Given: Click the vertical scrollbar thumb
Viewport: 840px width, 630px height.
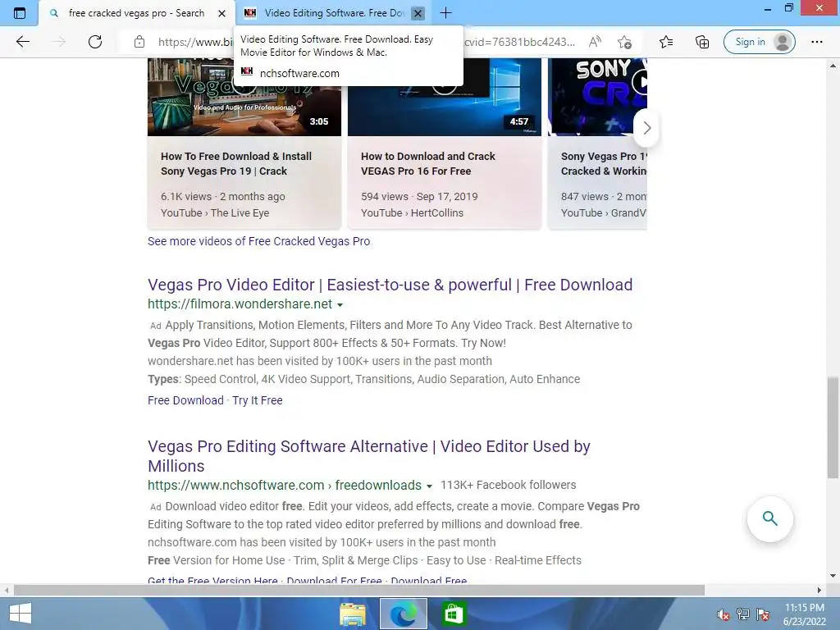Looking at the screenshot, I should 833,427.
